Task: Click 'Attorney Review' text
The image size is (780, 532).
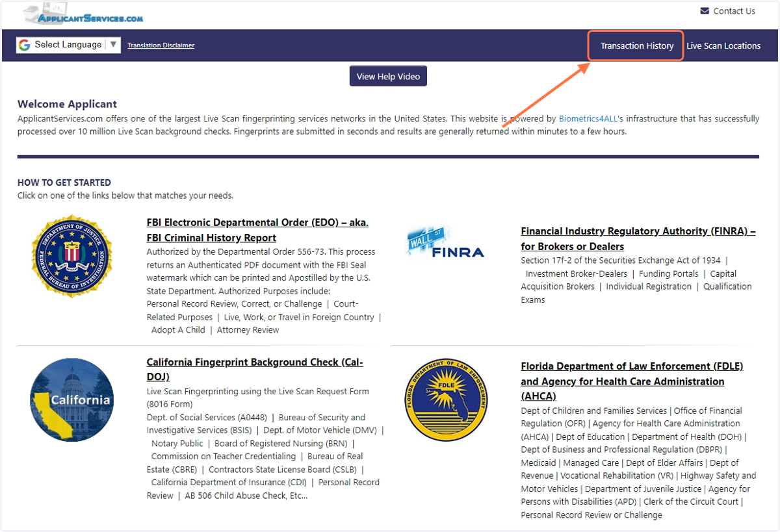Action: [x=248, y=330]
